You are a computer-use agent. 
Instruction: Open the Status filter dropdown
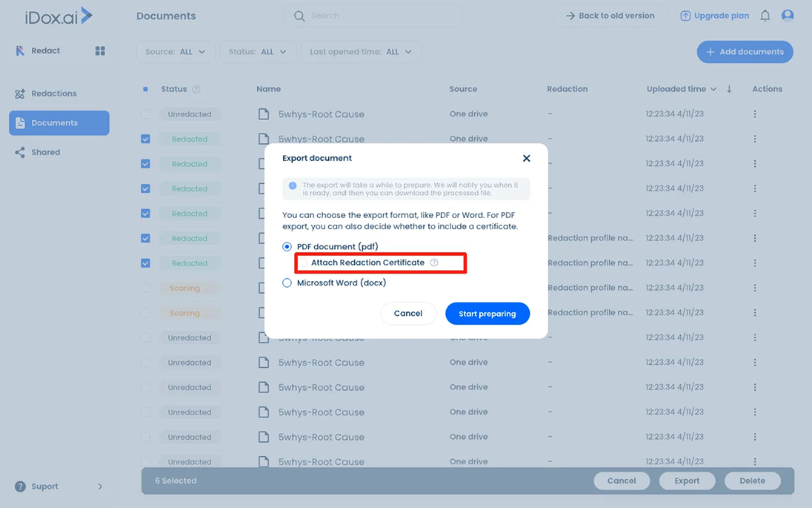click(258, 52)
